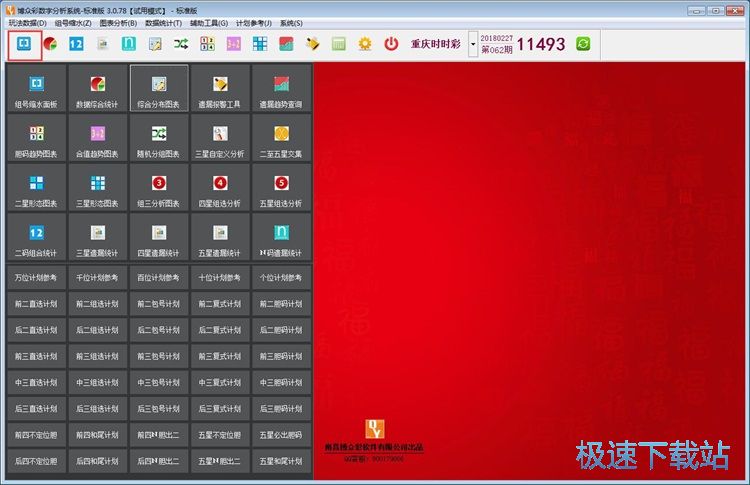Open the 二码组合统计 tile
The width and height of the screenshot is (750, 485).
click(36, 237)
